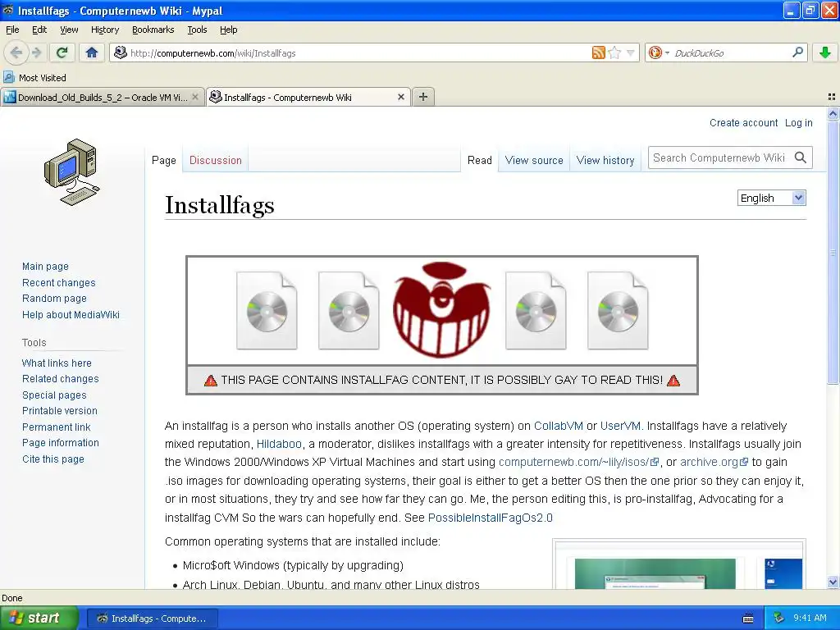Go back with the Back arrow button
The width and height of the screenshot is (840, 630).
pos(16,52)
